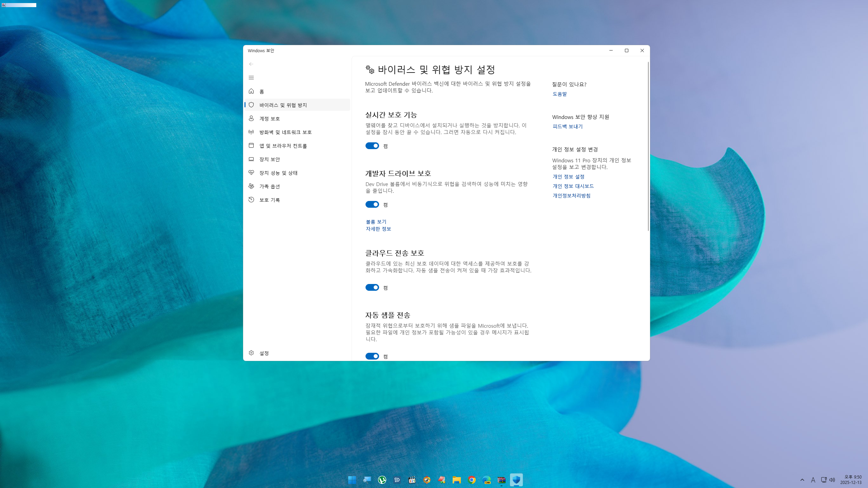The image size is (868, 488).
Task: Select Virus and threat protection menu item
Action: (x=283, y=105)
